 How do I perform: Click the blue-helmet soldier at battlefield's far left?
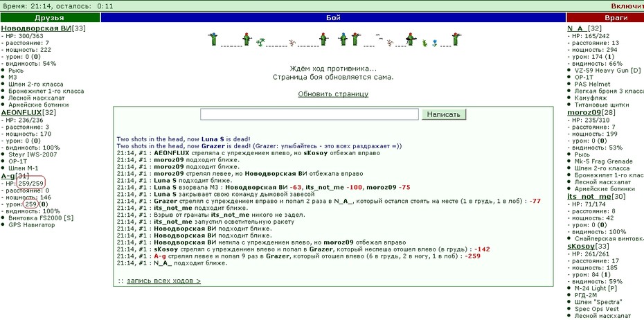coord(213,39)
